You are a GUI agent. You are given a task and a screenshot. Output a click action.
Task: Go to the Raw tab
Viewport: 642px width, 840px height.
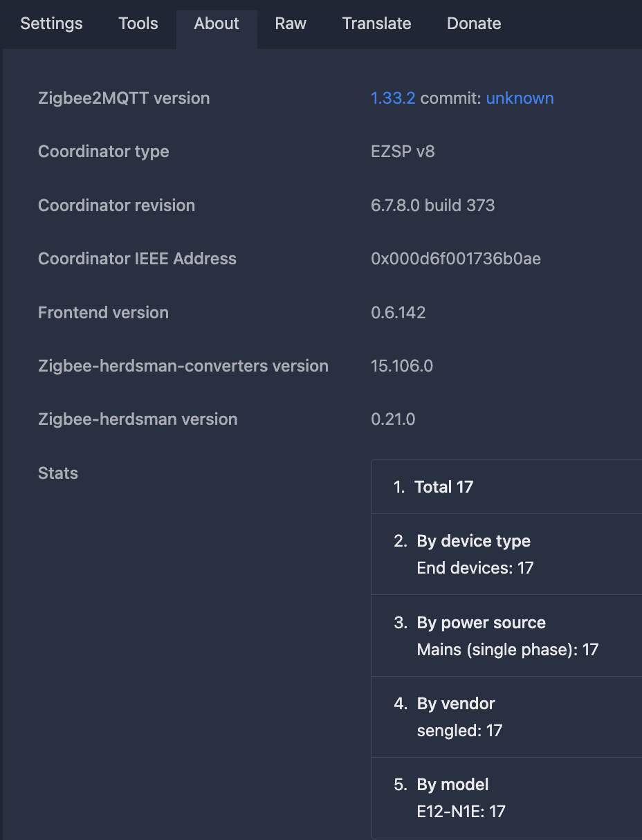[x=291, y=24]
